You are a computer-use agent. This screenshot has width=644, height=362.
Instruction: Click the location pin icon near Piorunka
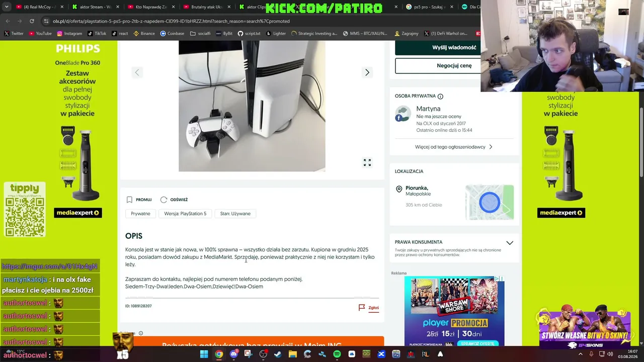pyautogui.click(x=399, y=189)
